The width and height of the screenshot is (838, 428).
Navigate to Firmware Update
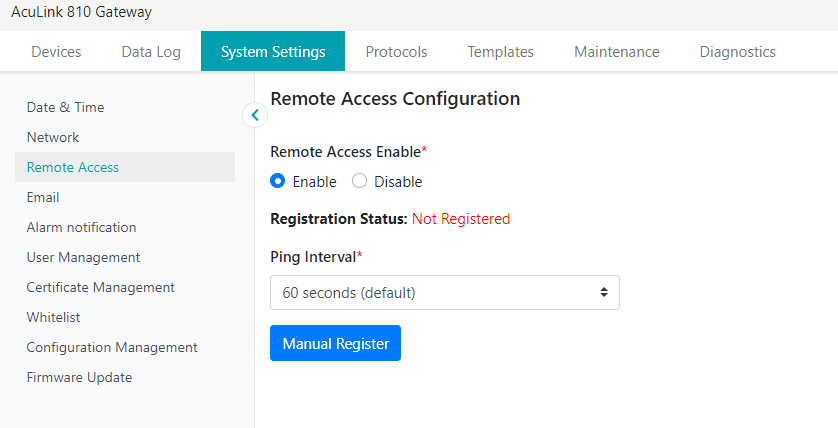click(x=79, y=377)
